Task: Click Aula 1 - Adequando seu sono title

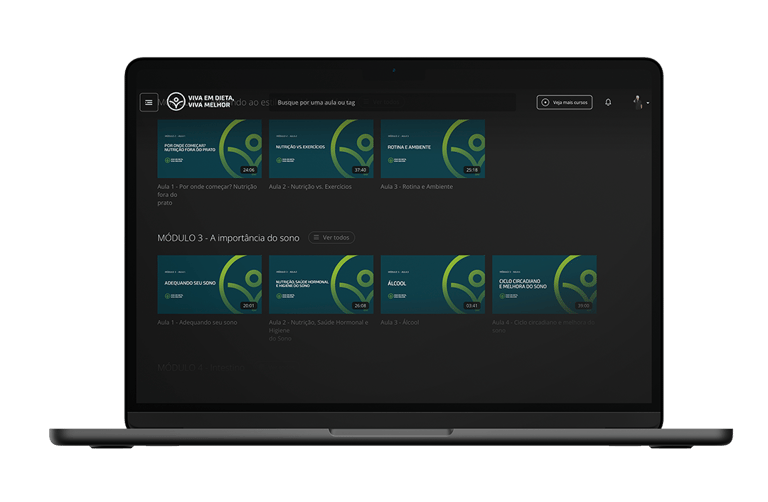Action: pyautogui.click(x=197, y=322)
